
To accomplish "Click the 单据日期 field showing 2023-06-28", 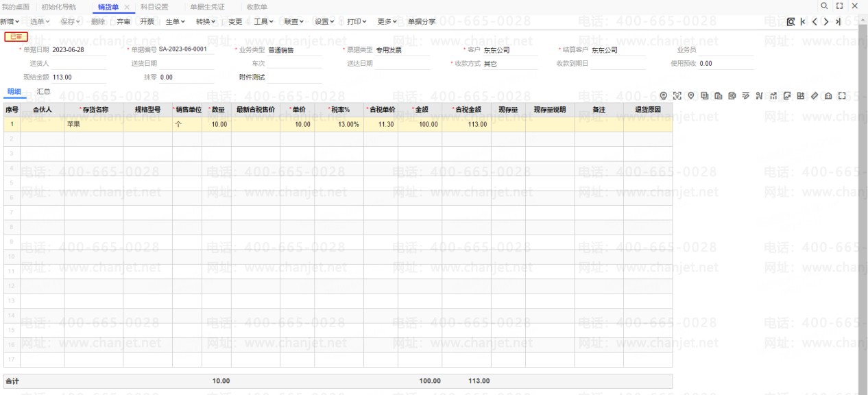I will (79, 50).
